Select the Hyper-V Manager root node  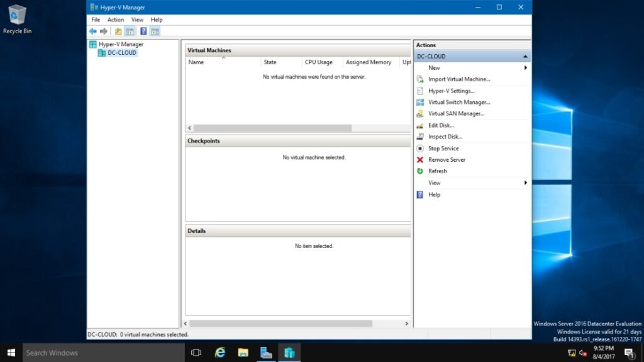click(x=121, y=44)
